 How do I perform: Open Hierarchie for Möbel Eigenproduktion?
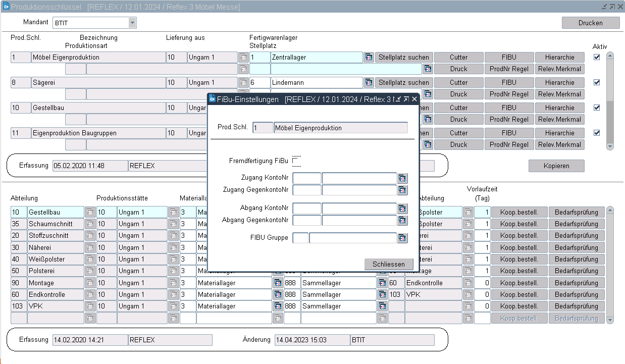tap(559, 58)
